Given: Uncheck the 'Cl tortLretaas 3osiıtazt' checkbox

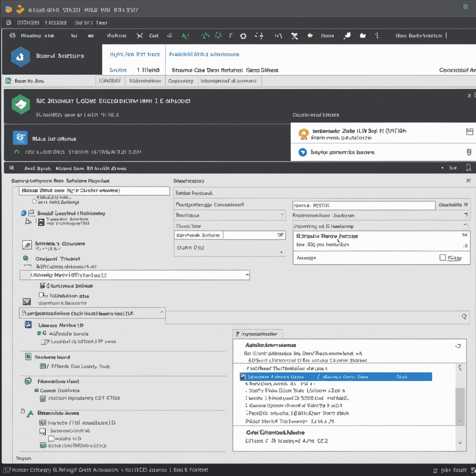Looking at the screenshot, I should (43, 285).
